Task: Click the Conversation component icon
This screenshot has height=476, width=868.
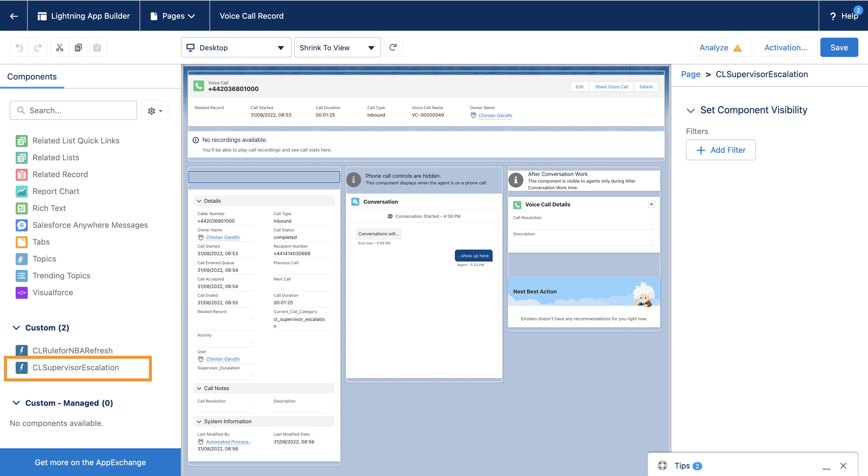Action: pyautogui.click(x=355, y=202)
